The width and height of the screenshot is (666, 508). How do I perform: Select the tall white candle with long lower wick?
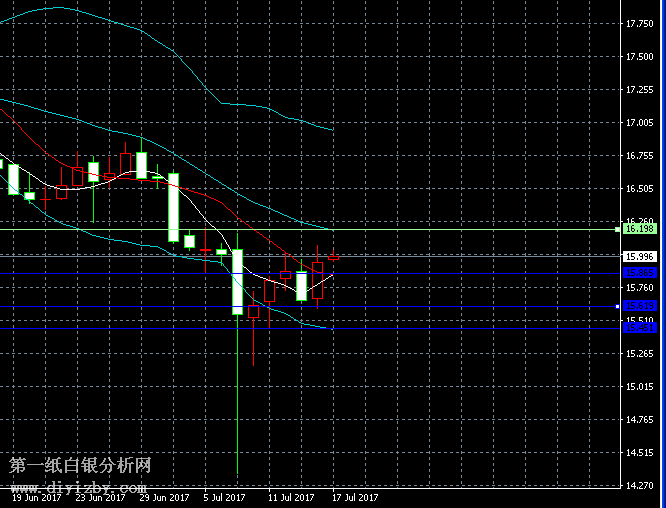(x=238, y=282)
